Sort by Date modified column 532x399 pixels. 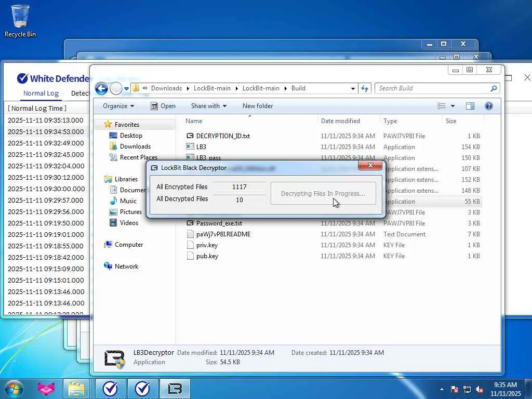(x=340, y=121)
